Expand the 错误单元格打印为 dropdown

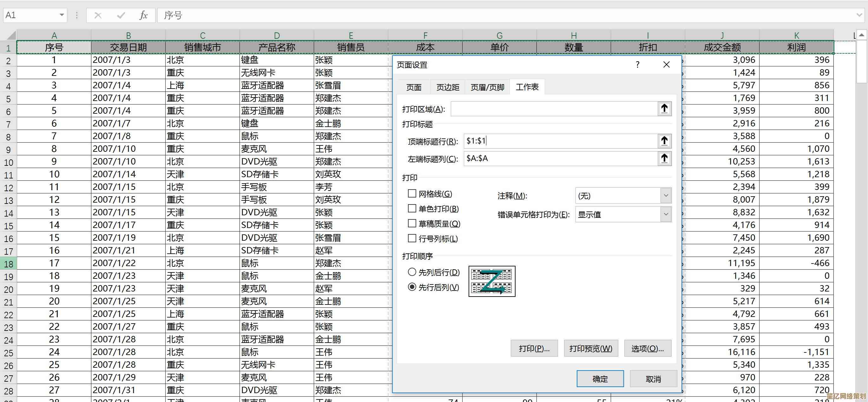coord(666,214)
